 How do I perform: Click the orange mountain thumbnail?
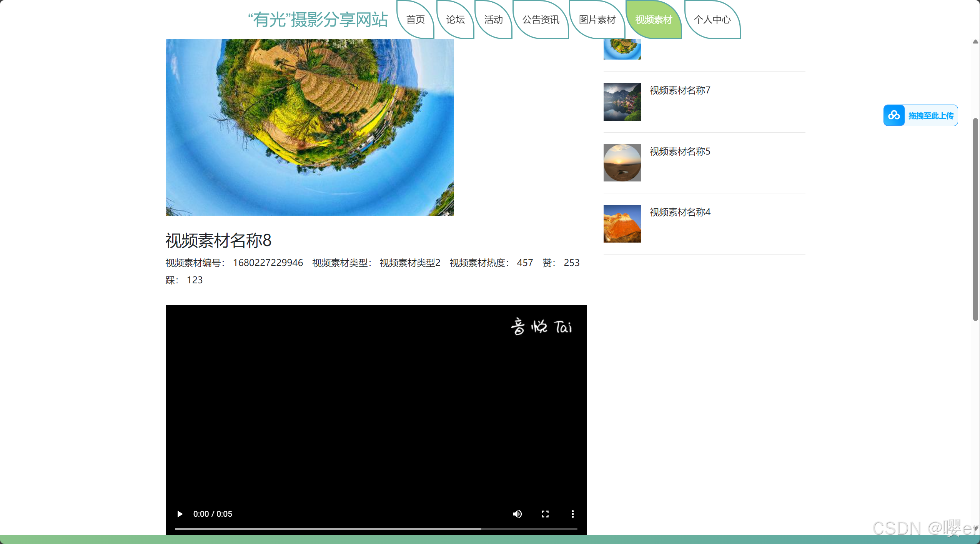[622, 224]
